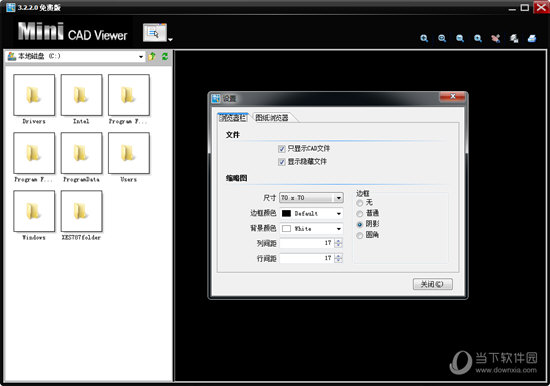Decrease 行间距 with the down arrow
Screen dimensions: 550x386
click(338, 261)
